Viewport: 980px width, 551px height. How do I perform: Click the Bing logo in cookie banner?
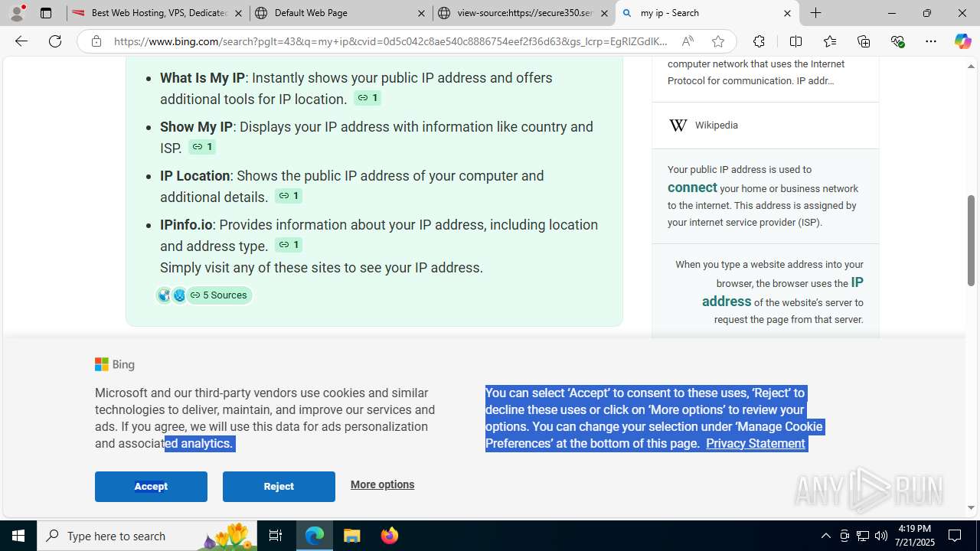[x=115, y=364]
